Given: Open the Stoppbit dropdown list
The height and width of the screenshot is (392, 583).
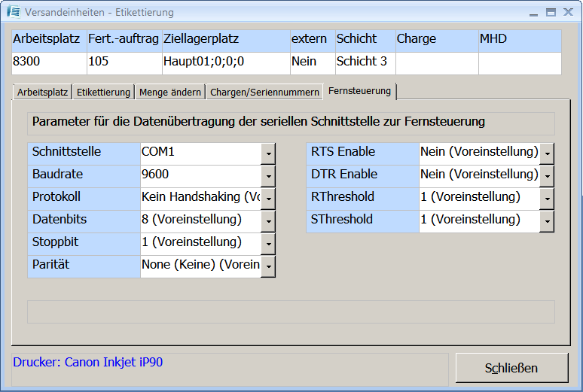Looking at the screenshot, I should pyautogui.click(x=268, y=244).
